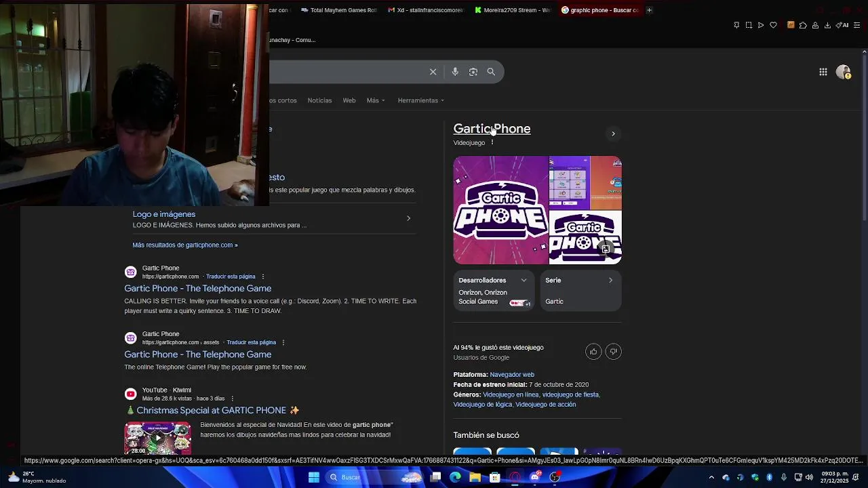Open Opera GX from the taskbar
The width and height of the screenshot is (868, 488).
[x=515, y=477]
